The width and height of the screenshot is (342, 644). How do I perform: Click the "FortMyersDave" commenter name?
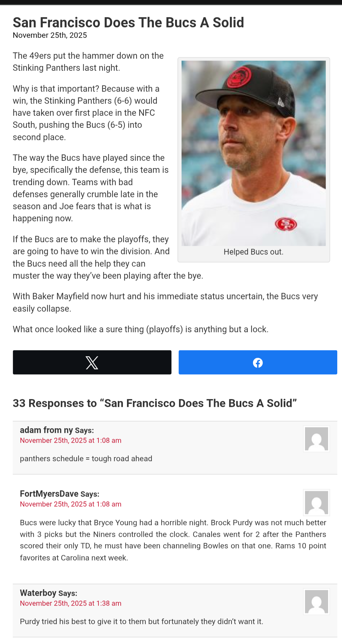click(49, 494)
